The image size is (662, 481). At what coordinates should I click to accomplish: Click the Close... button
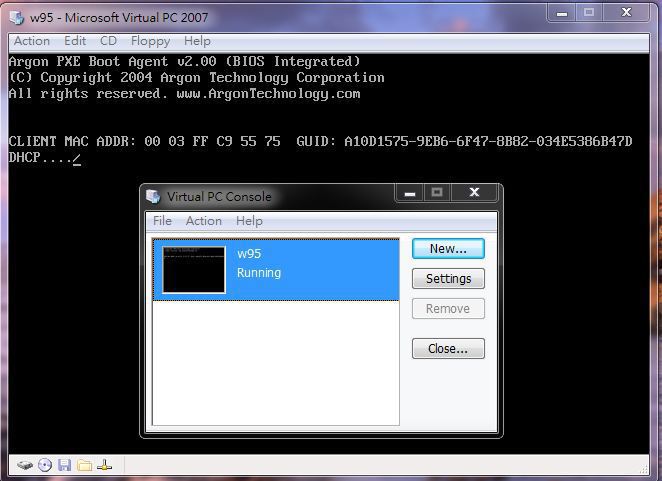tap(448, 348)
